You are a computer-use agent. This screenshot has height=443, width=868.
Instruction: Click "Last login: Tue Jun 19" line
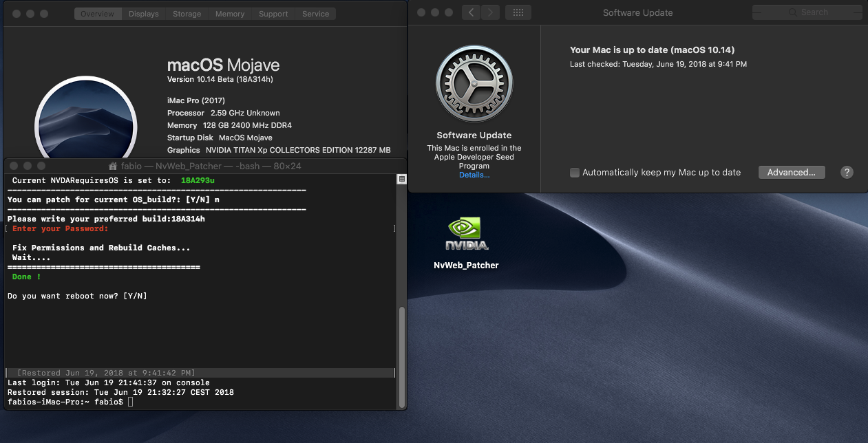pos(109,382)
